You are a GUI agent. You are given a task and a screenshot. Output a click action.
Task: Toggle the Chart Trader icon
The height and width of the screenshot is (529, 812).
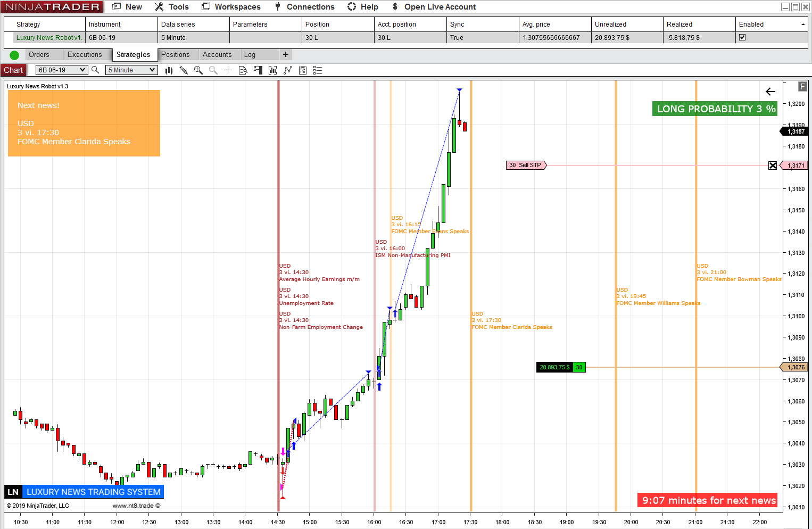(258, 70)
